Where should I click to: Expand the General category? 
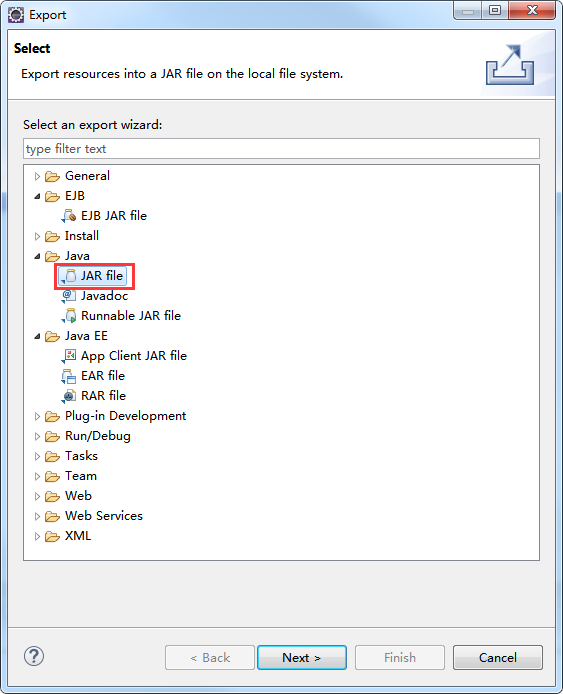[x=37, y=177]
